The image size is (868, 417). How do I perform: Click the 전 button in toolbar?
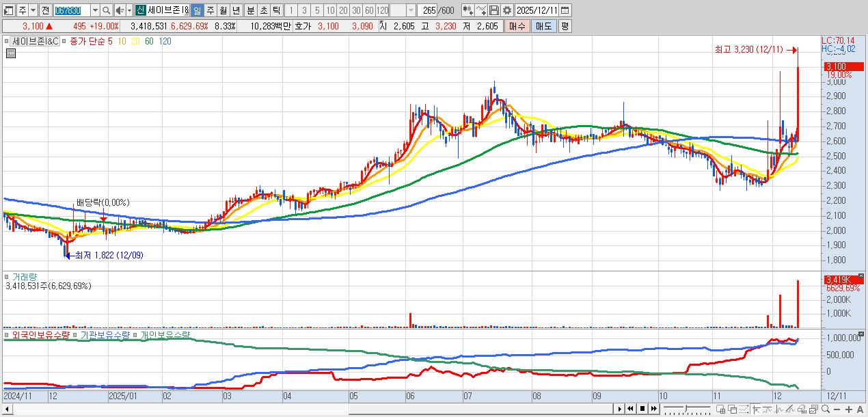click(44, 10)
